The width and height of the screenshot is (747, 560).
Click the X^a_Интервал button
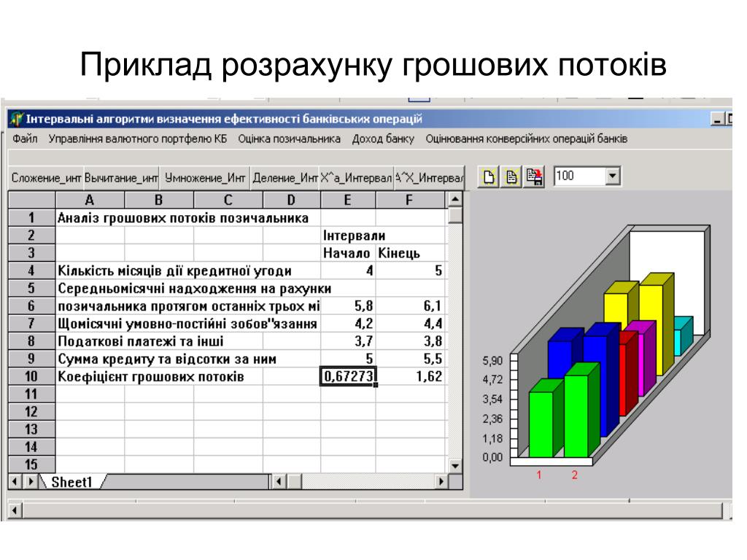click(356, 178)
